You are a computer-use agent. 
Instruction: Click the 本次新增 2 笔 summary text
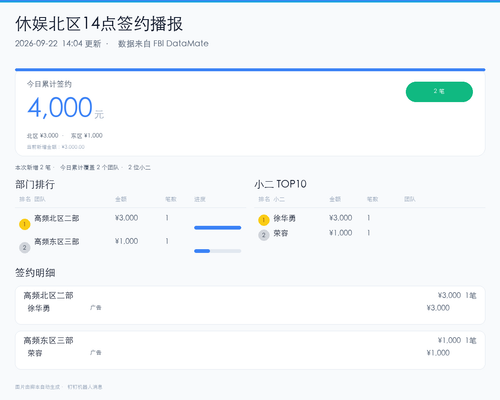33,167
